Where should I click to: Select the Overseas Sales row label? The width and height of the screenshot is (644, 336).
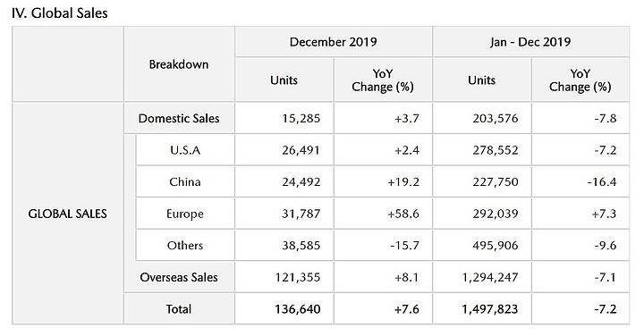pyautogui.click(x=179, y=277)
